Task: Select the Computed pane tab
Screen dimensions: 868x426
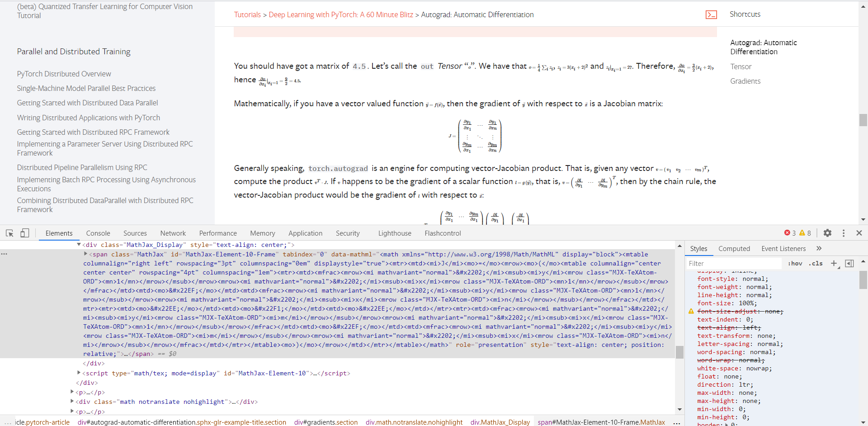Action: 734,248
